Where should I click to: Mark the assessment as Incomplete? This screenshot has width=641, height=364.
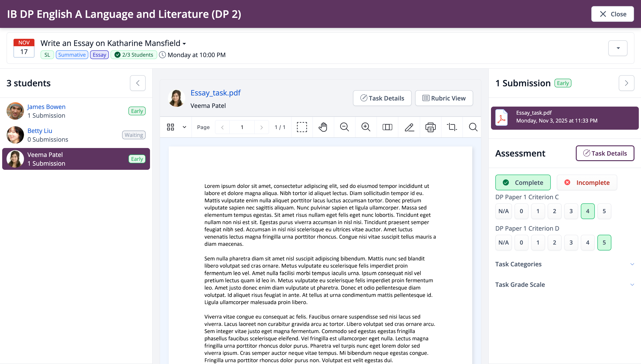coord(587,182)
